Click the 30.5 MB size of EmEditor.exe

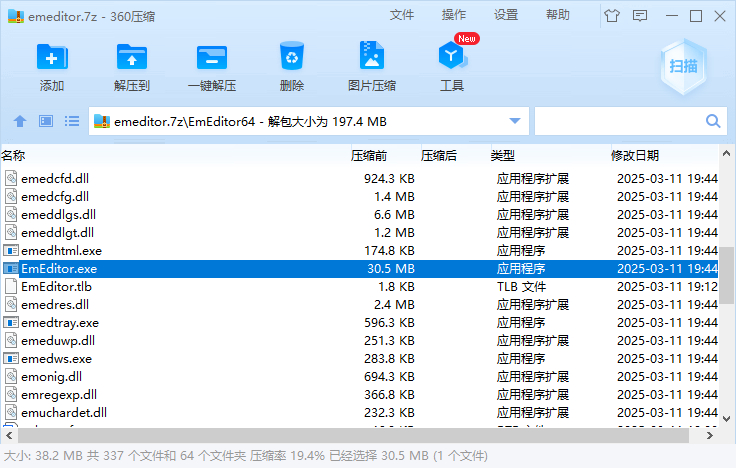coord(391,269)
